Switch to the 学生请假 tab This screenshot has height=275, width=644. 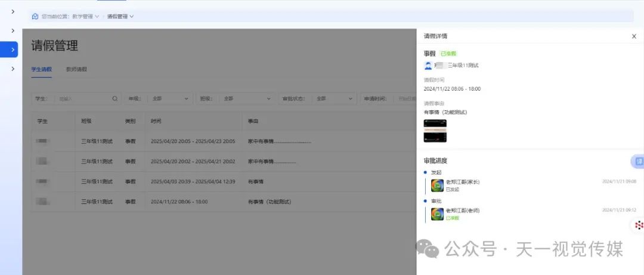[42, 69]
